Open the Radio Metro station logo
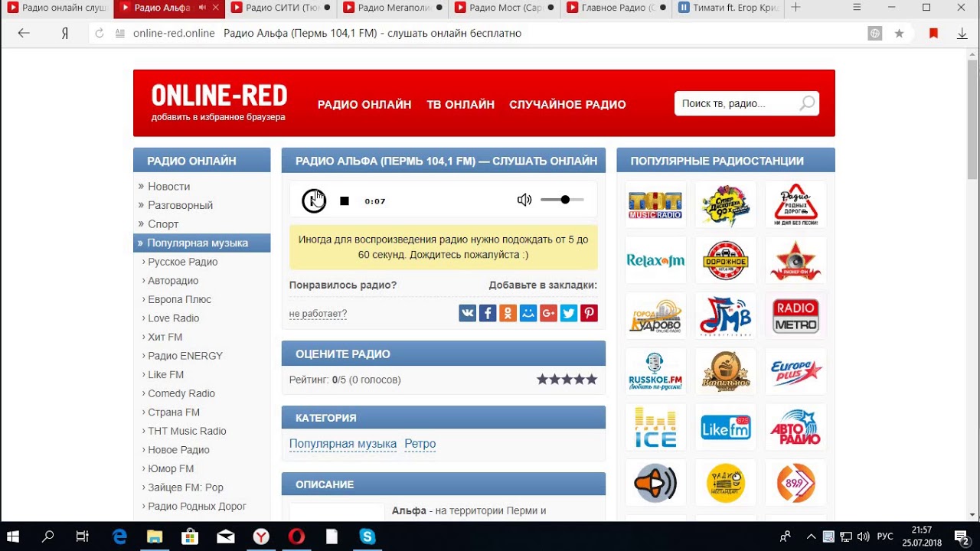The image size is (980, 551). pos(796,316)
